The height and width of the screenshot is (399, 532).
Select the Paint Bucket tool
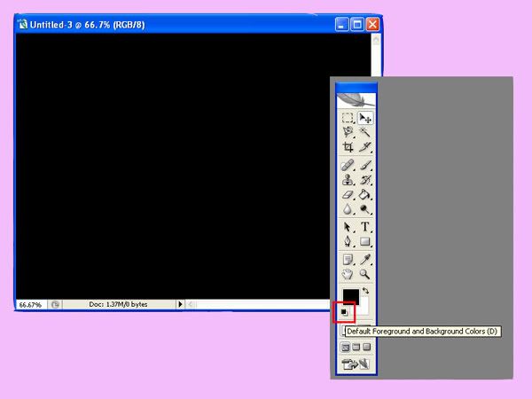365,195
